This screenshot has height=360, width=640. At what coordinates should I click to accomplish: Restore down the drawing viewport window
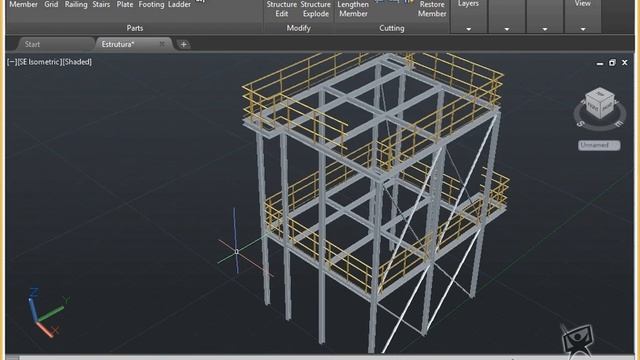click(x=612, y=62)
